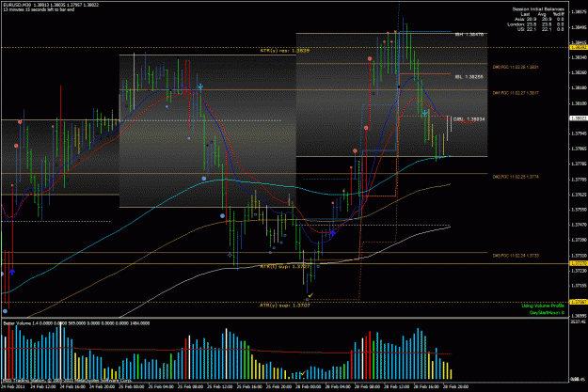Screen dimensions: 588x392
Task: Select the cyan down arrow left of the 1.38034 label
Action: tap(425, 113)
